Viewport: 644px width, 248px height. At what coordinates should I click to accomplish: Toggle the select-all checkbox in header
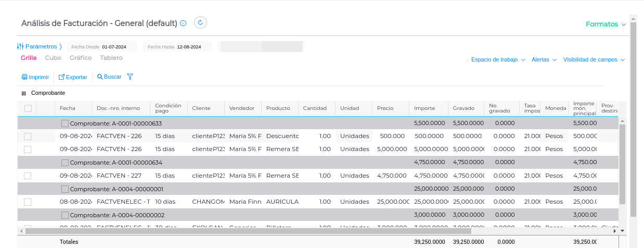tap(28, 108)
